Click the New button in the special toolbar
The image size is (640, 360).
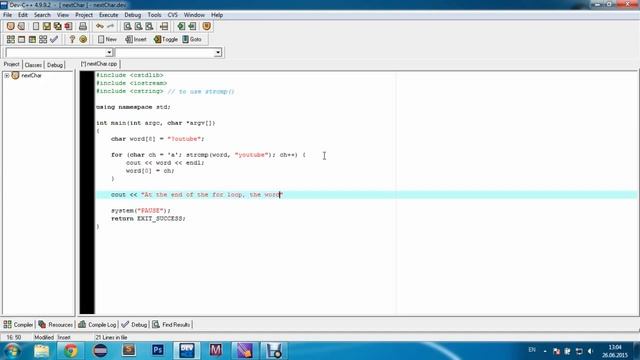pos(107,39)
